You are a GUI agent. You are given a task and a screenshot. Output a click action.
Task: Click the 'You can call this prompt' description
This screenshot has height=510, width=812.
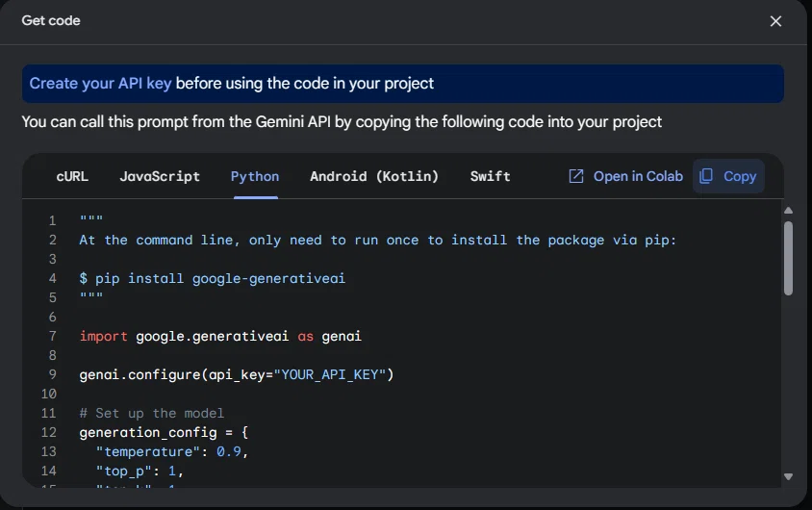342,122
